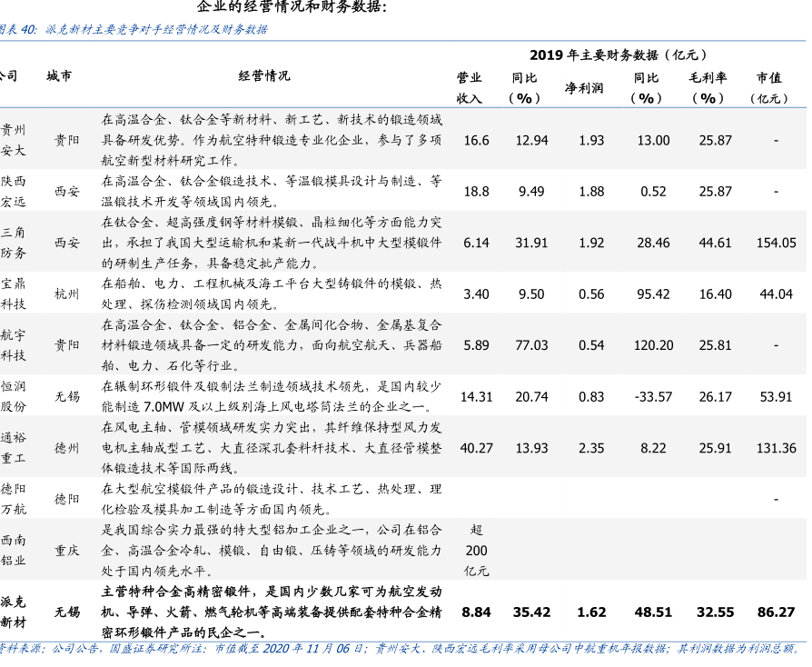Select company name 恒润股份
Image resolution: width=812 pixels, height=667 pixels.
(x=13, y=396)
